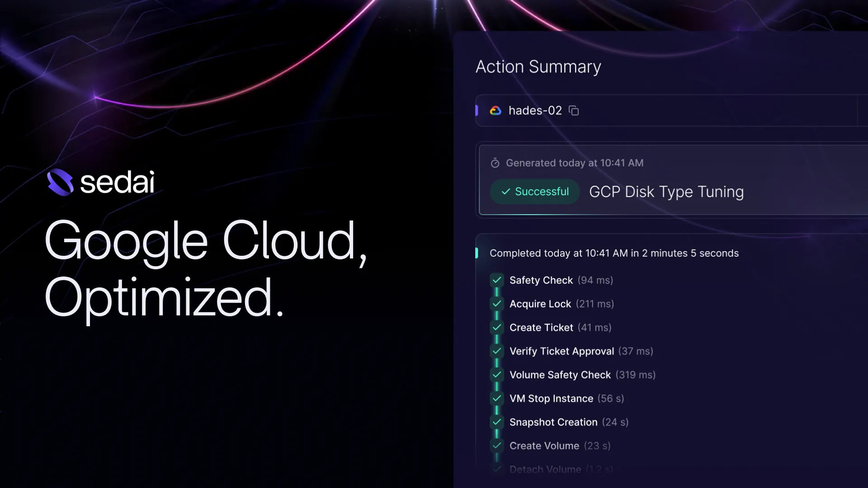
Task: Select the Sedai logo mark
Action: 61,183
